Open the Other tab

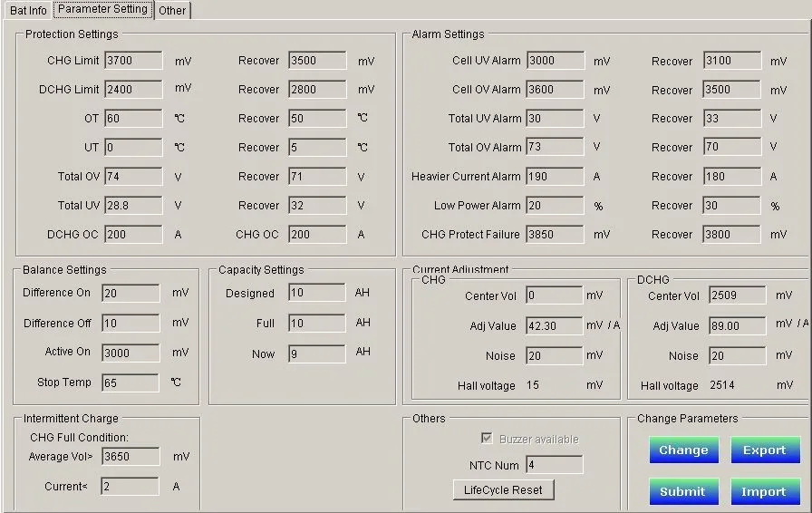point(172,10)
